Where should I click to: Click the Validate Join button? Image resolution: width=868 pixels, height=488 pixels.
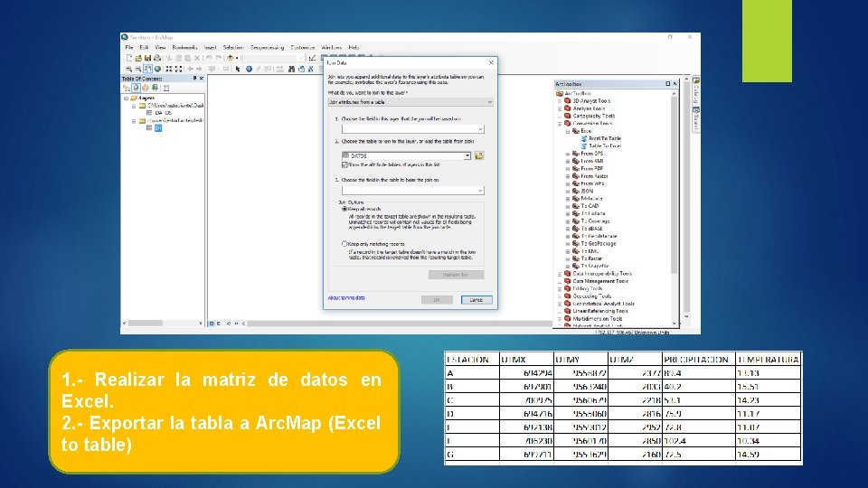coord(456,275)
